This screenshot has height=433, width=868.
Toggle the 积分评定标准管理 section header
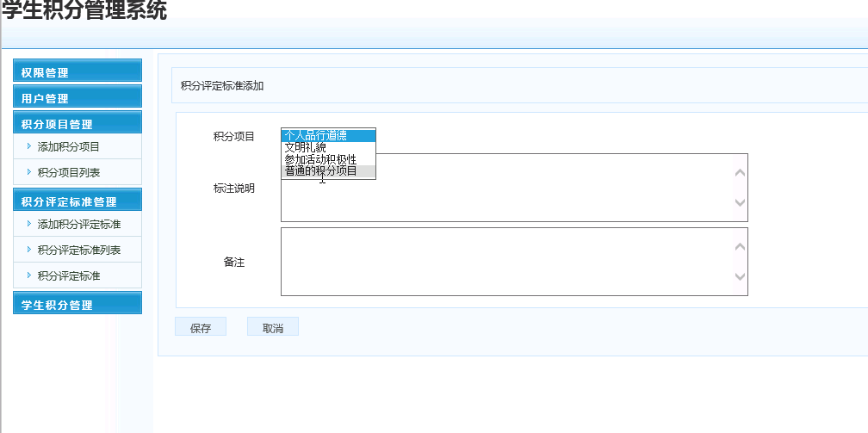(77, 200)
